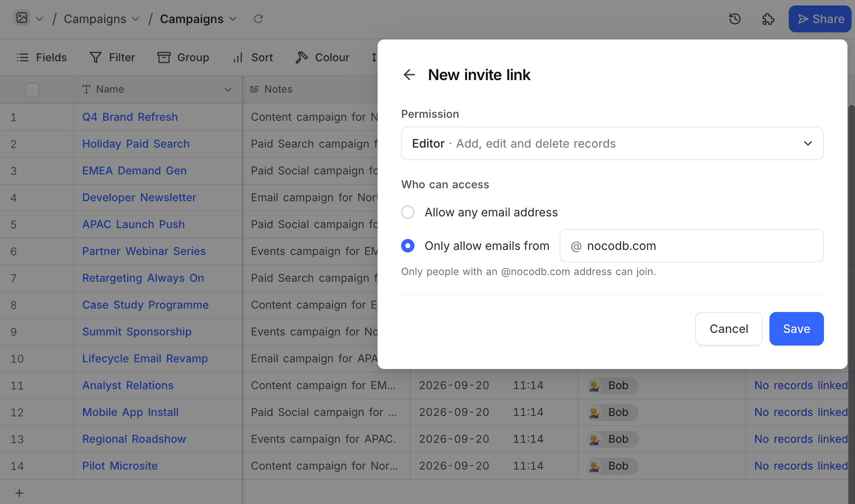This screenshot has width=855, height=504.
Task: Open the extensions puzzle-piece icon
Action: (768, 19)
